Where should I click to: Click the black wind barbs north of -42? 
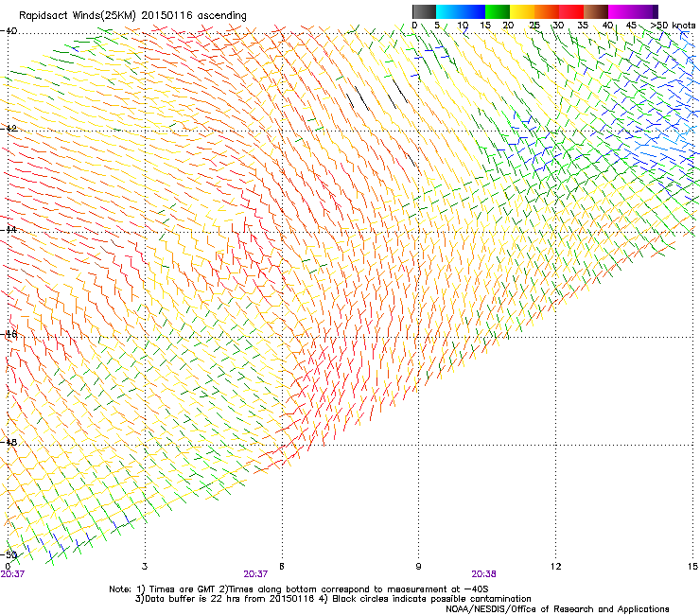[377, 94]
